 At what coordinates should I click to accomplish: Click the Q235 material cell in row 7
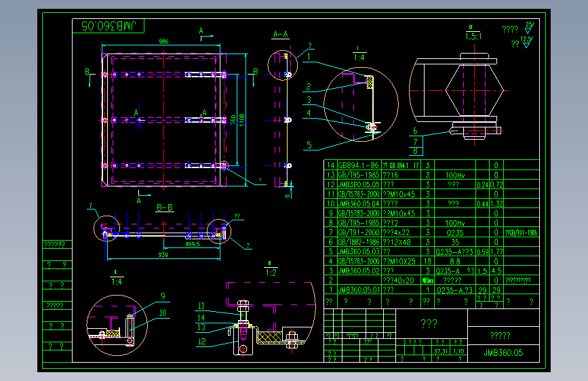point(455,233)
